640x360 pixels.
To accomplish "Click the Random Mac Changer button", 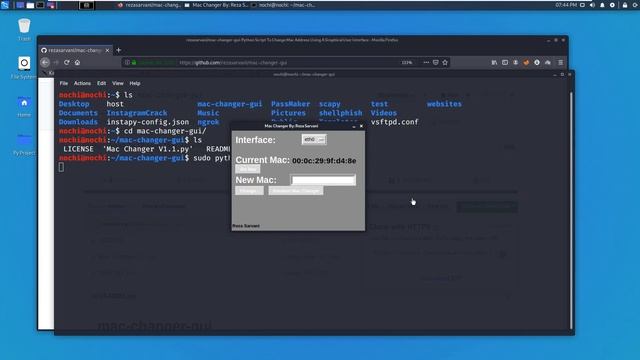I will [296, 191].
